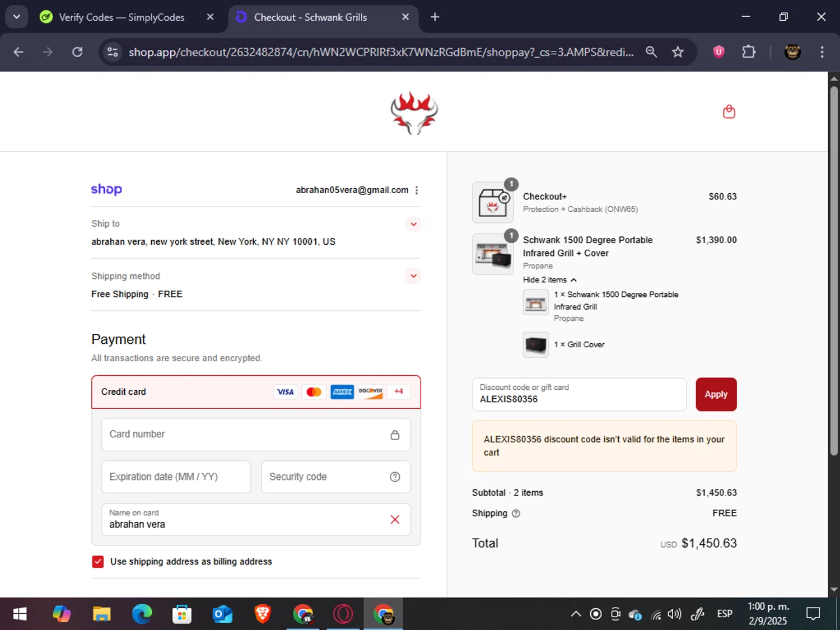Close the Checkout Schwank Grills tab
Screen dimensions: 840x630
pos(405,17)
